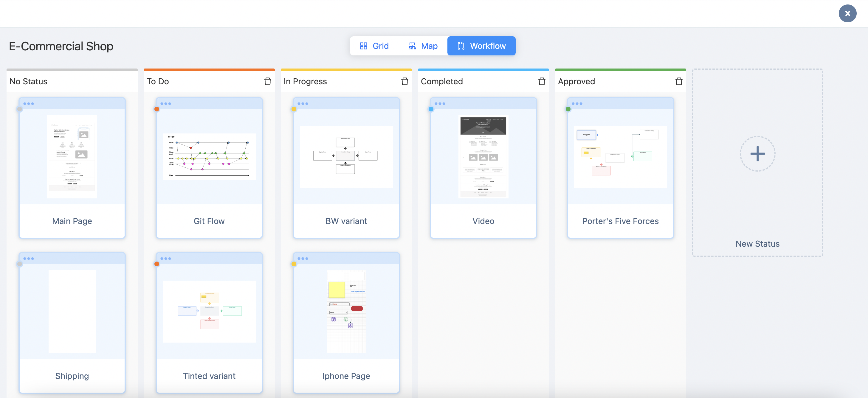Image resolution: width=868 pixels, height=398 pixels.
Task: Switch to the Map view tab
Action: point(423,46)
